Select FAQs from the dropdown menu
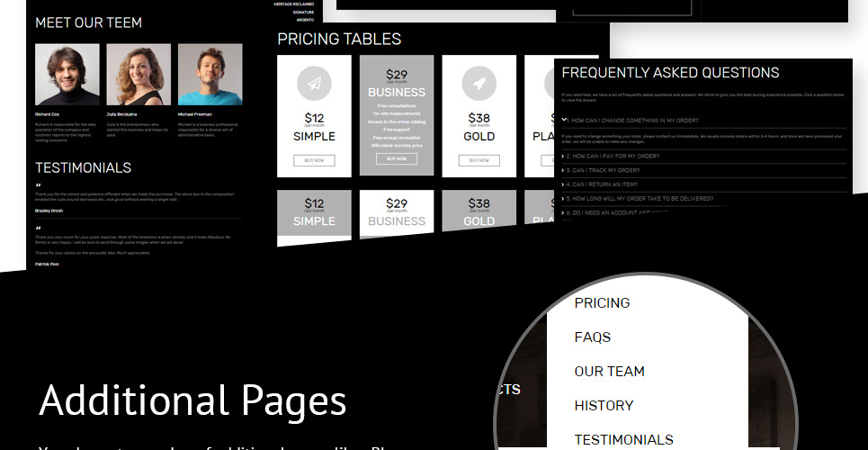 pos(592,337)
